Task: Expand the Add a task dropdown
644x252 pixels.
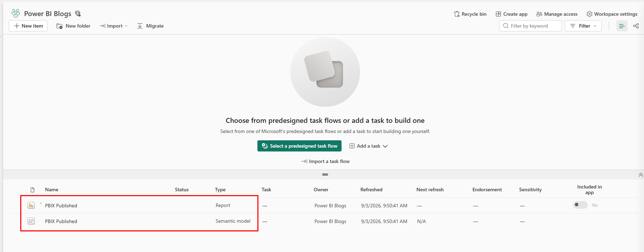Action: tap(368, 146)
